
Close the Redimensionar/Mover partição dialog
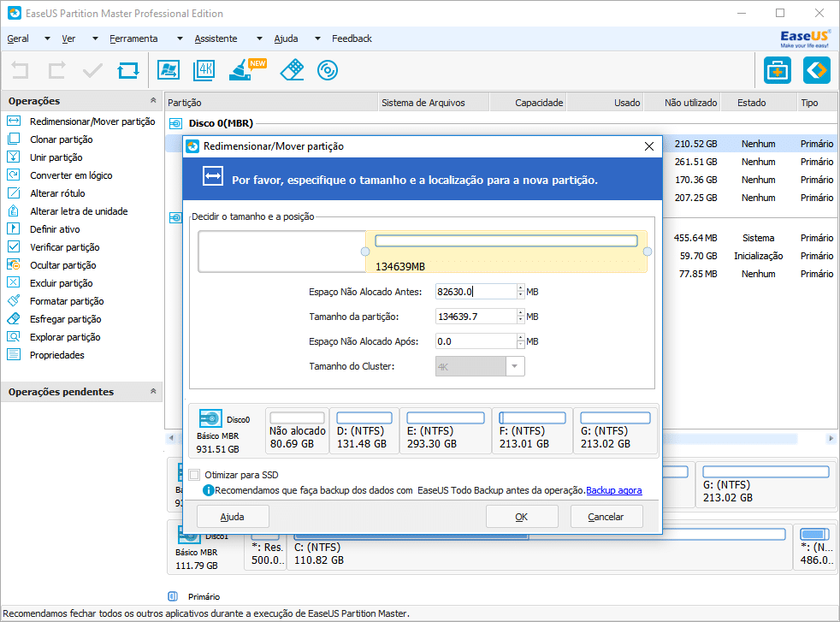click(648, 146)
